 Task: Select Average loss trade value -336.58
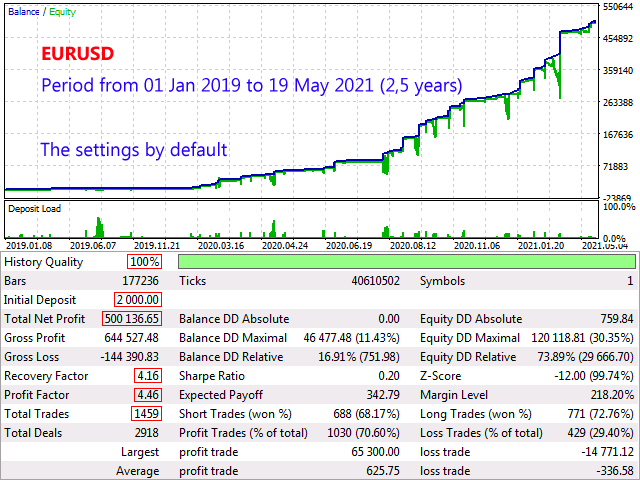(x=615, y=471)
